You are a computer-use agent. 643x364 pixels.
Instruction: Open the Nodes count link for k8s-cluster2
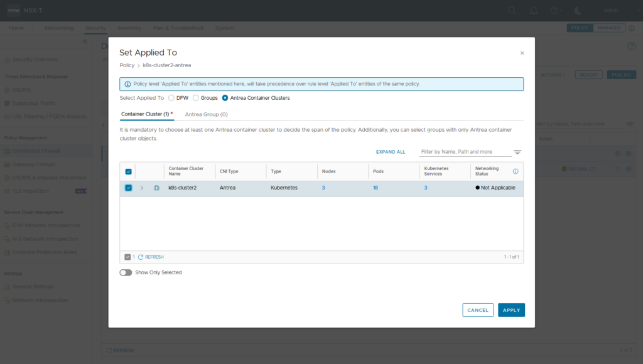[x=323, y=188]
